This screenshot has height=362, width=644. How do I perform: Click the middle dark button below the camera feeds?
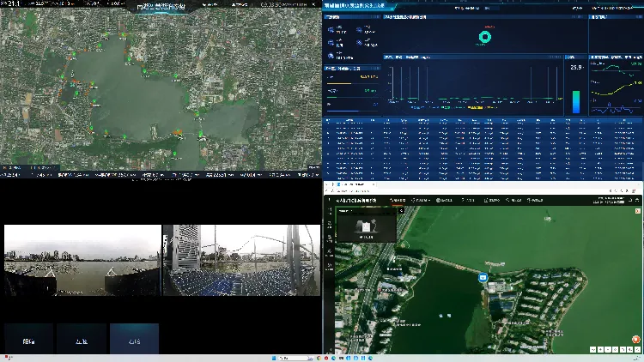[x=82, y=339]
